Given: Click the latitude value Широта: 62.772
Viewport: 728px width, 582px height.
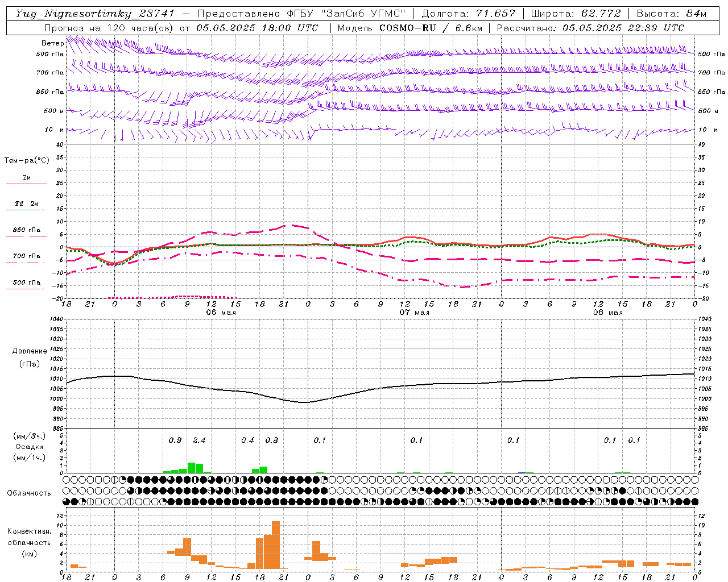Looking at the screenshot, I should click(576, 14).
